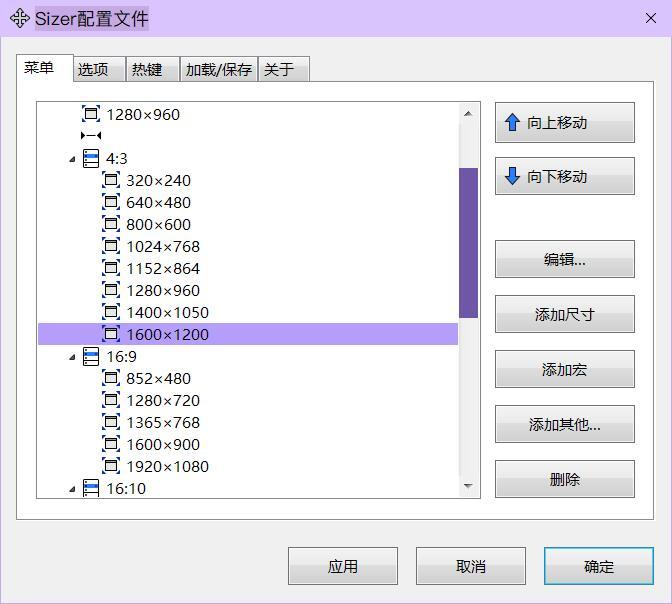This screenshot has height=604, width=672.
Task: Open the 热键 tab
Action: pos(153,69)
